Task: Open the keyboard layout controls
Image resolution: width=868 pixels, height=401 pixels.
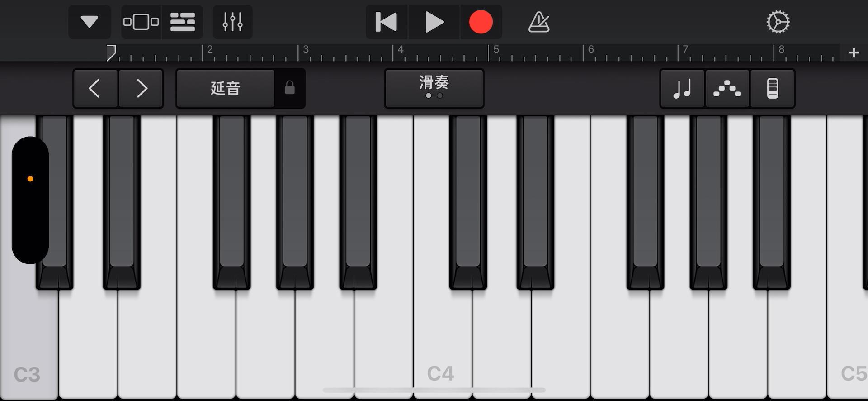Action: (x=772, y=88)
